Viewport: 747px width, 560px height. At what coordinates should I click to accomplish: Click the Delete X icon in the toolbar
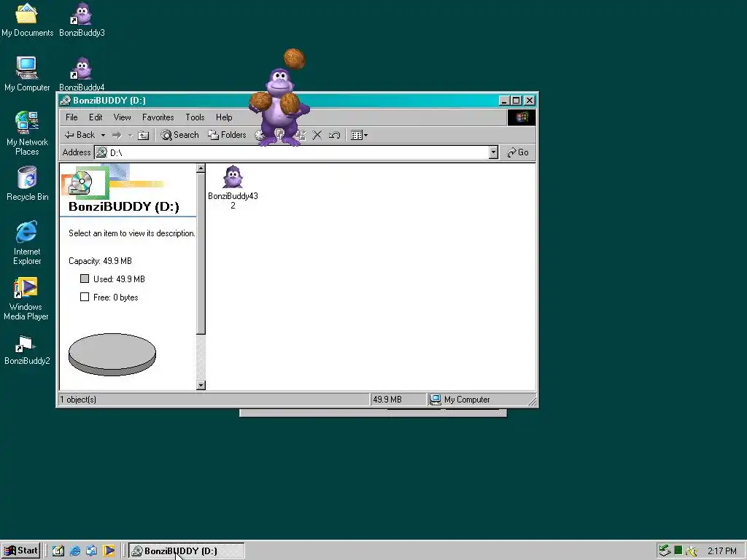coord(317,135)
